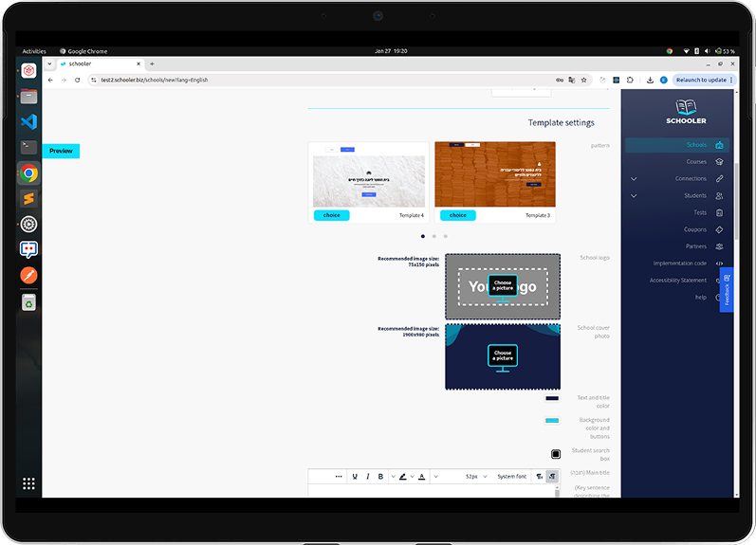The height and width of the screenshot is (545, 756).
Task: Expand the Connections submenu chevron
Action: (x=634, y=179)
